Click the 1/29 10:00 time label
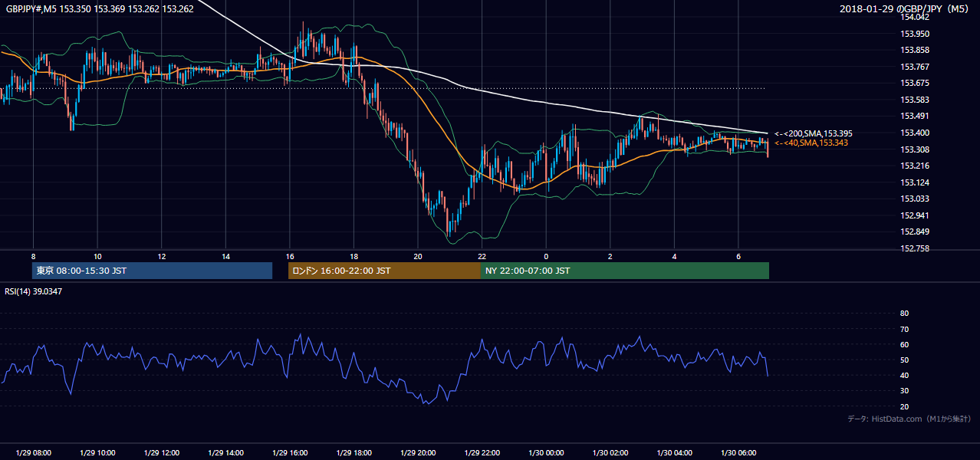This screenshot has height=460, width=980. pos(97,453)
